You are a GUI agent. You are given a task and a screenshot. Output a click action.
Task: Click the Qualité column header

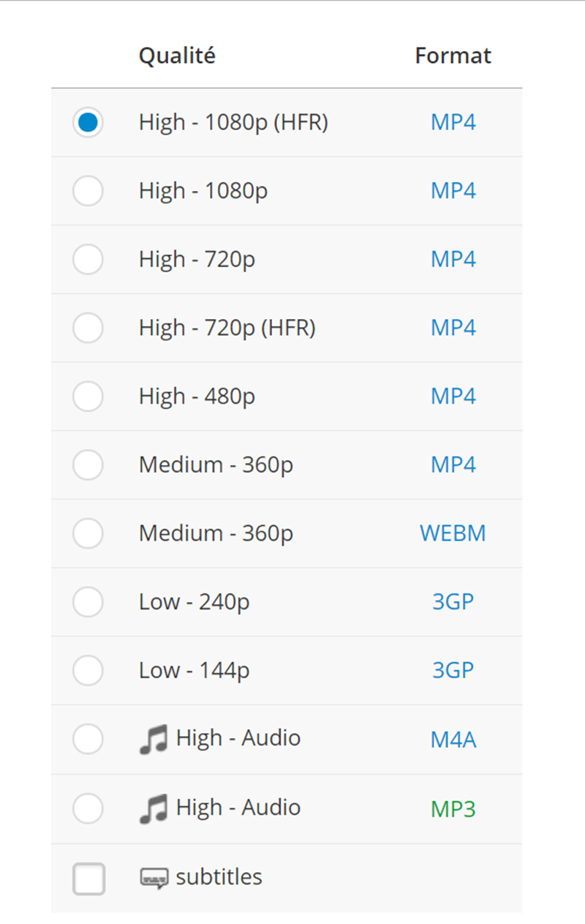click(x=177, y=56)
